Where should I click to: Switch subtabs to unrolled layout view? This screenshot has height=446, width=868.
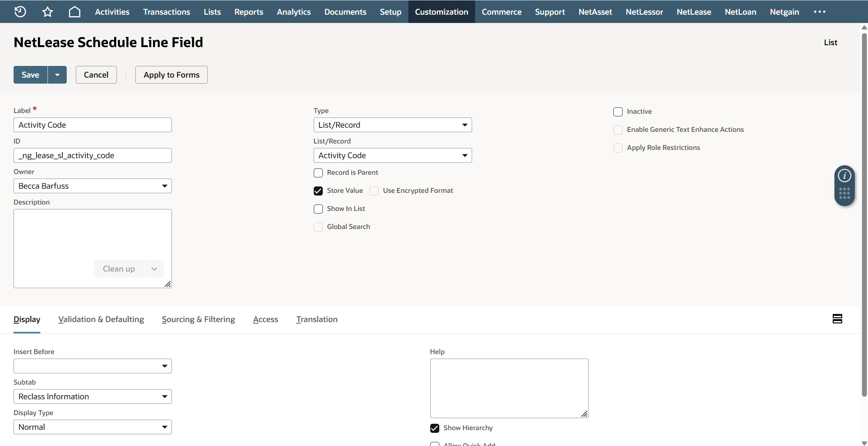click(x=837, y=319)
